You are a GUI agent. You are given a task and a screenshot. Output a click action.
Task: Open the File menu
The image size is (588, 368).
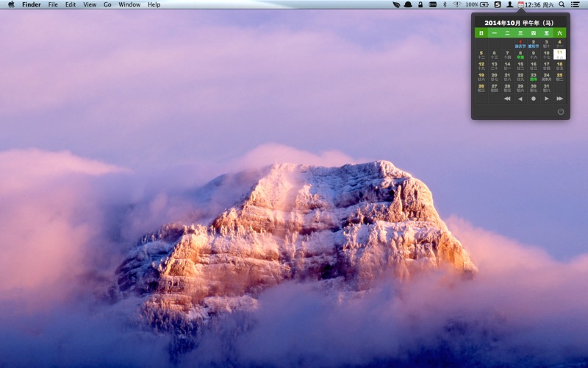(53, 4)
